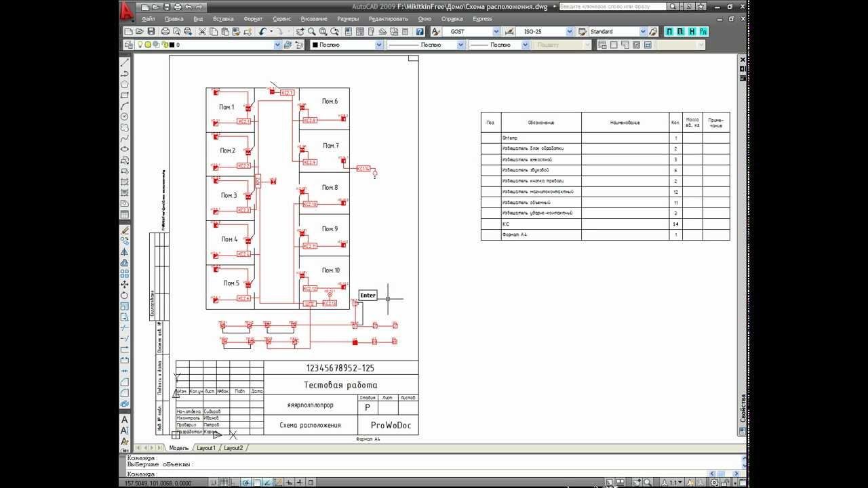
Task: Toggle Polar tracking in status bar
Action: click(x=246, y=483)
